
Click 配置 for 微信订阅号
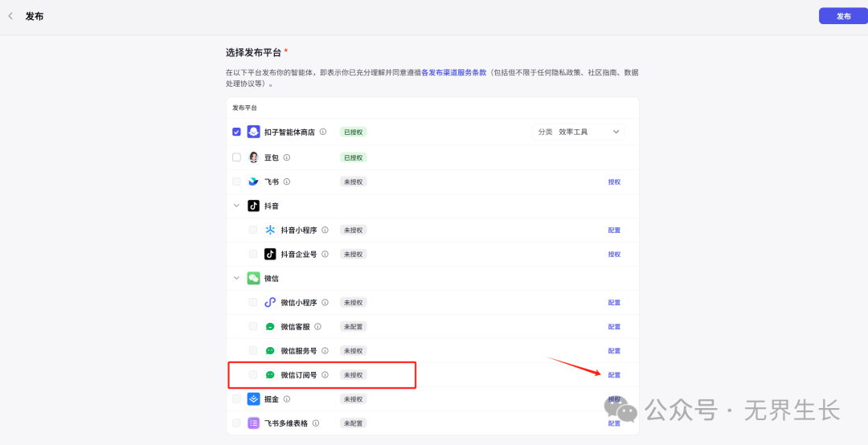point(615,374)
